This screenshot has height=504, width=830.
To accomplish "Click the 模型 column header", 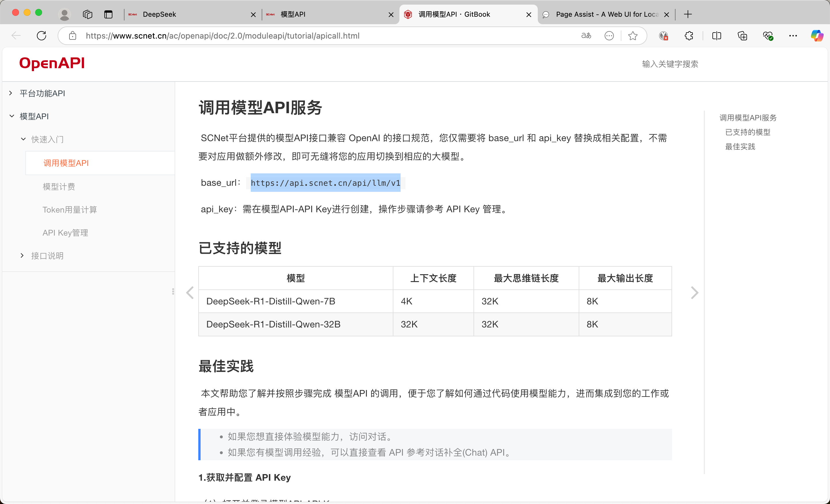I will pyautogui.click(x=295, y=278).
